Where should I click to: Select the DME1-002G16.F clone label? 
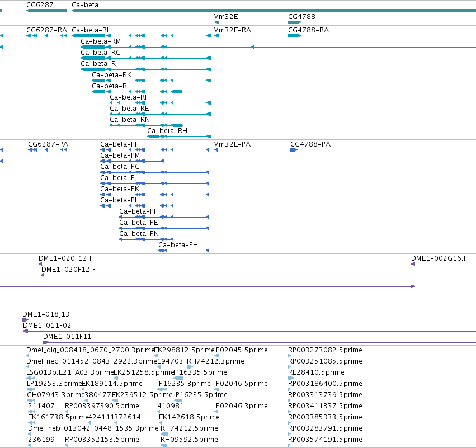(x=439, y=258)
